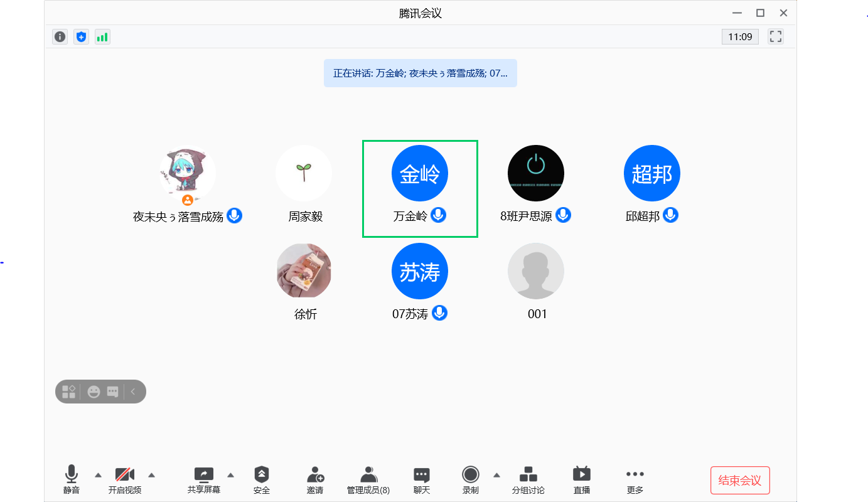Viewport: 868px width, 502px height.
Task: Expand video options arrow beside 开启视频
Action: click(x=151, y=474)
